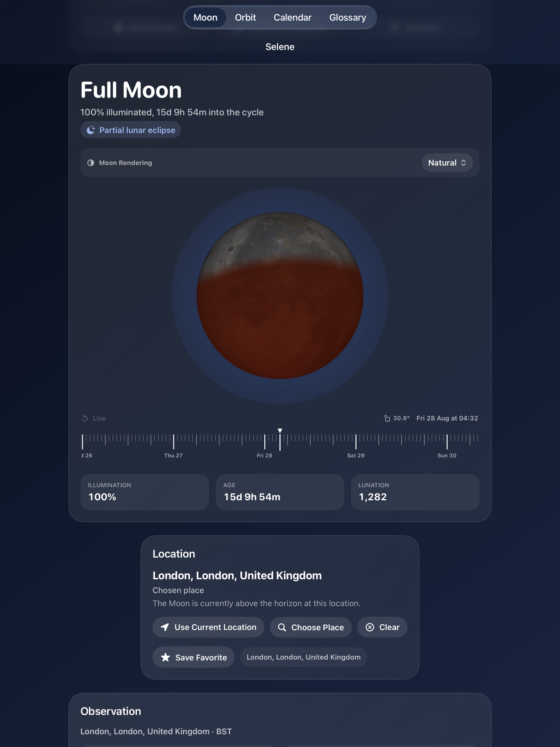
Task: Click Choose Place button
Action: point(311,627)
